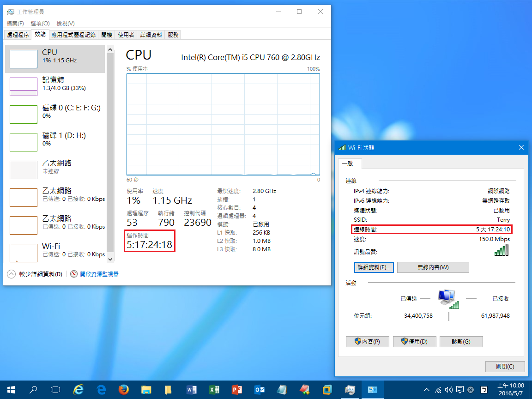Switch to the 應用程式歷程記錄 tab

click(x=73, y=35)
